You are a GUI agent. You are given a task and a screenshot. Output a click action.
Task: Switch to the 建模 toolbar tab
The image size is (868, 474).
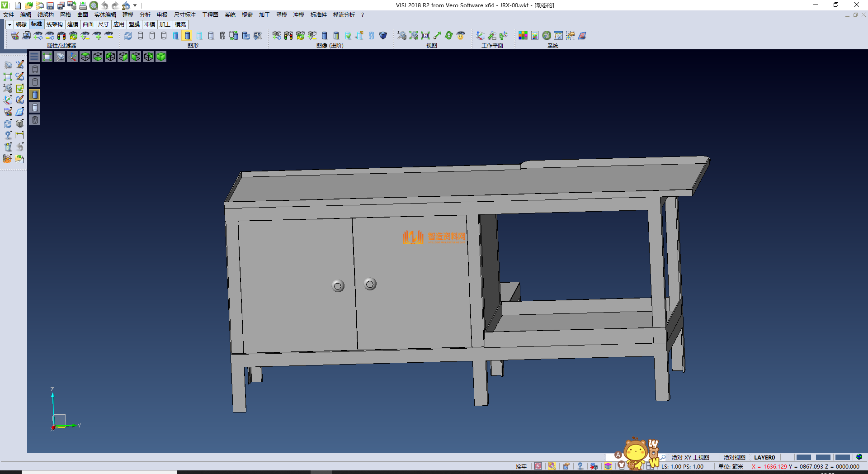point(72,24)
